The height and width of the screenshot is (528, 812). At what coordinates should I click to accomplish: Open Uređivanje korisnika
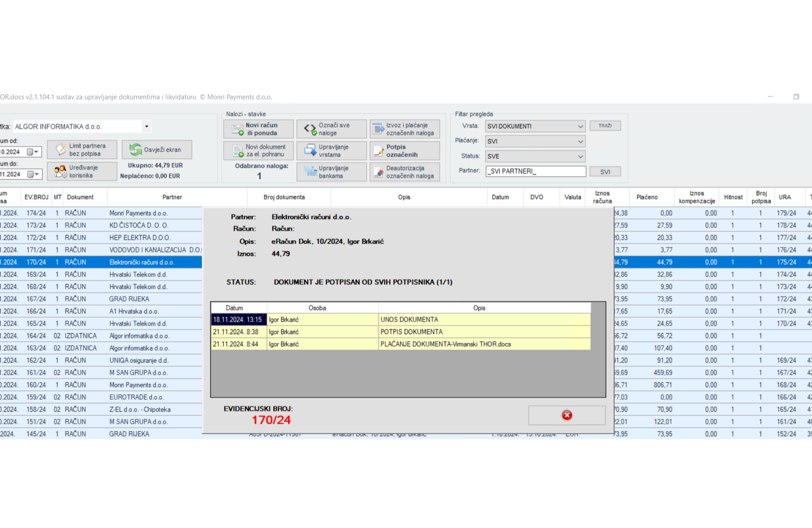point(82,171)
